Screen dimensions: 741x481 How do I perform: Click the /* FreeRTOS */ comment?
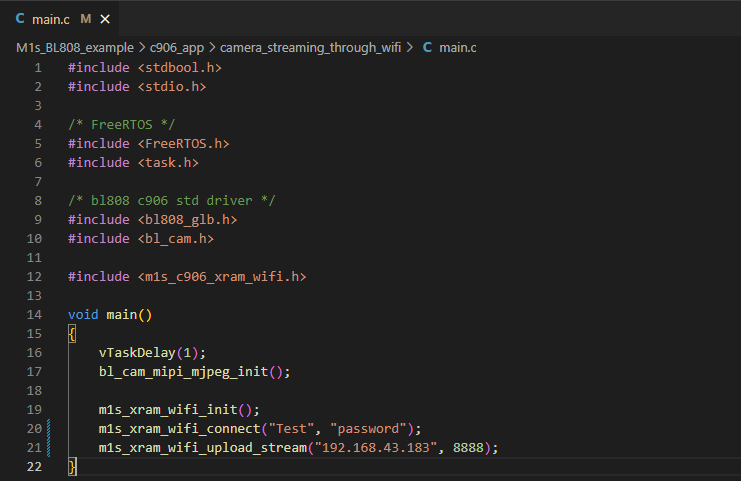[x=121, y=125]
